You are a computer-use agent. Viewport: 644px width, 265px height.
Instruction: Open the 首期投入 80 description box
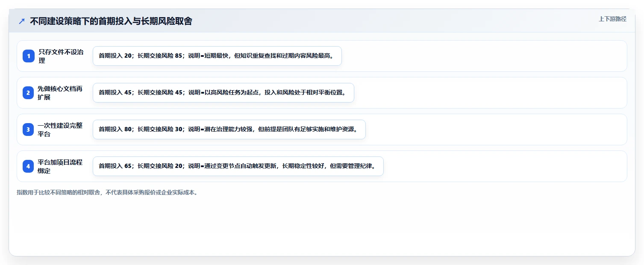[229, 130]
